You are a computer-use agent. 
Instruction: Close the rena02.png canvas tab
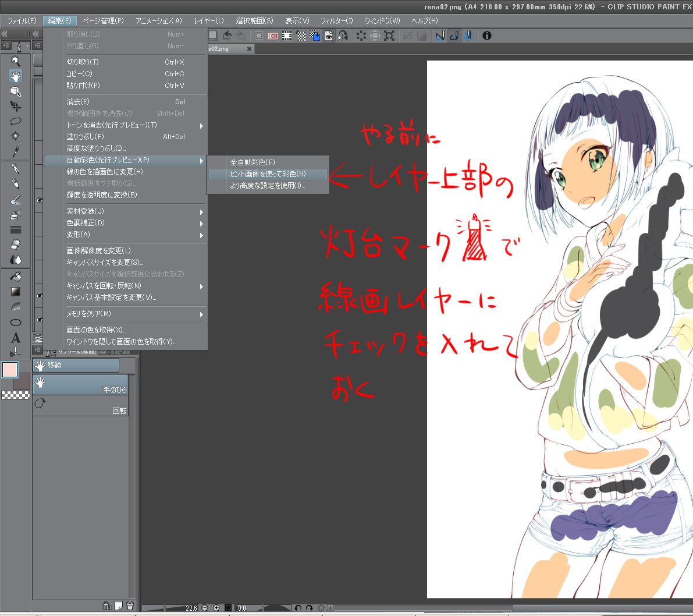coord(249,49)
